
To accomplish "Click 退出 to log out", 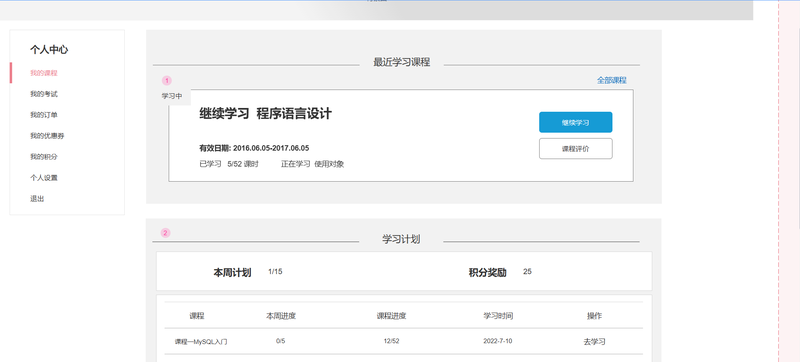I will pyautogui.click(x=37, y=199).
